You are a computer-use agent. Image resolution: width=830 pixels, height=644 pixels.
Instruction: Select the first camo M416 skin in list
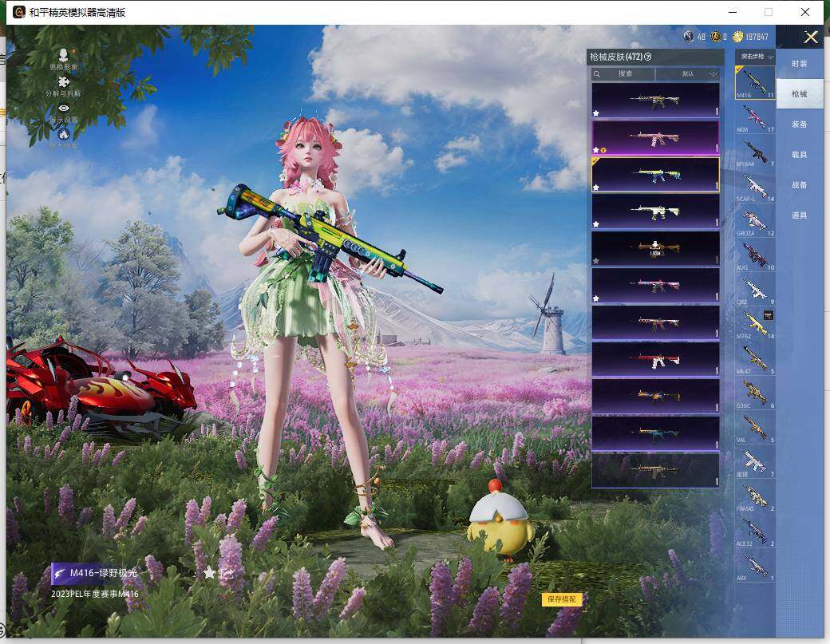point(655,100)
